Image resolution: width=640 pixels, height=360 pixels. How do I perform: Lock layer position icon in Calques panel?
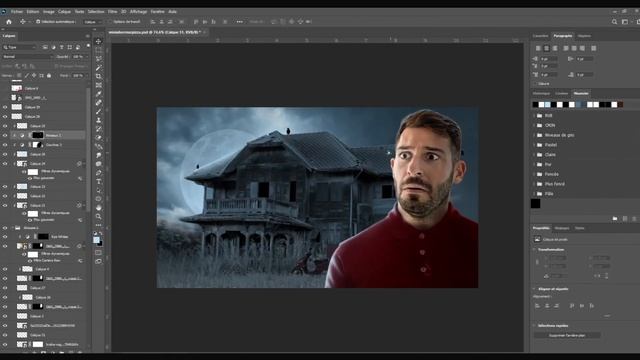[x=34, y=76]
